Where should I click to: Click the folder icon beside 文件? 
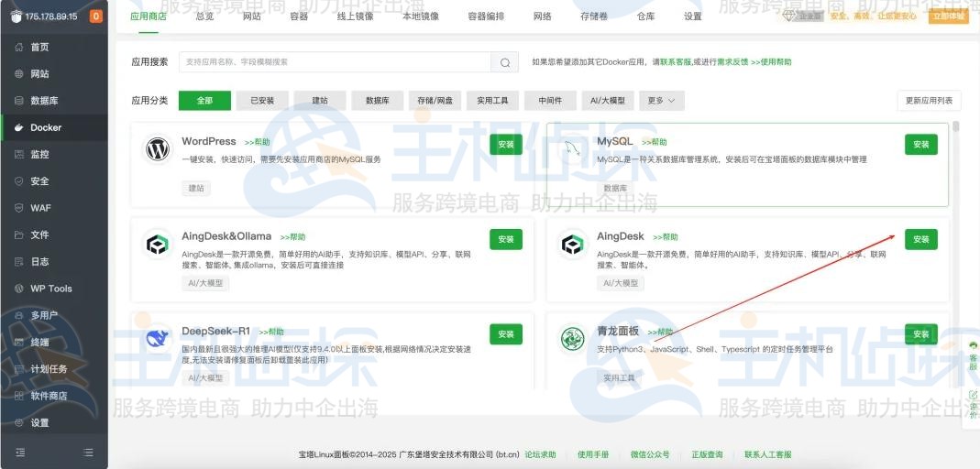coord(18,234)
